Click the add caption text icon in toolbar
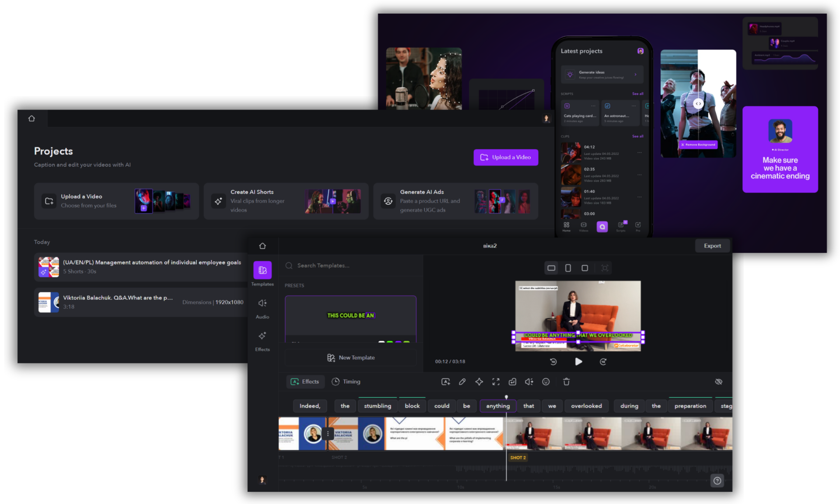840x504 pixels. click(445, 382)
